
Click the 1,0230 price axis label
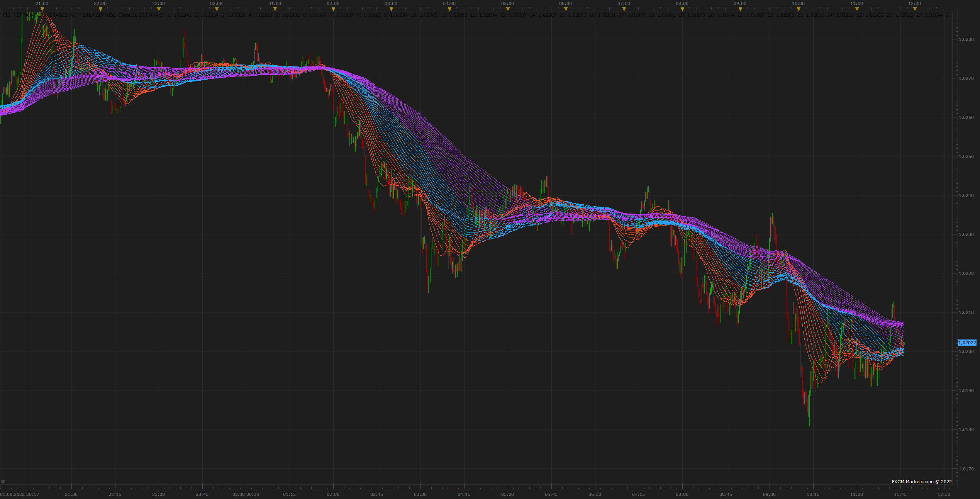click(x=966, y=234)
